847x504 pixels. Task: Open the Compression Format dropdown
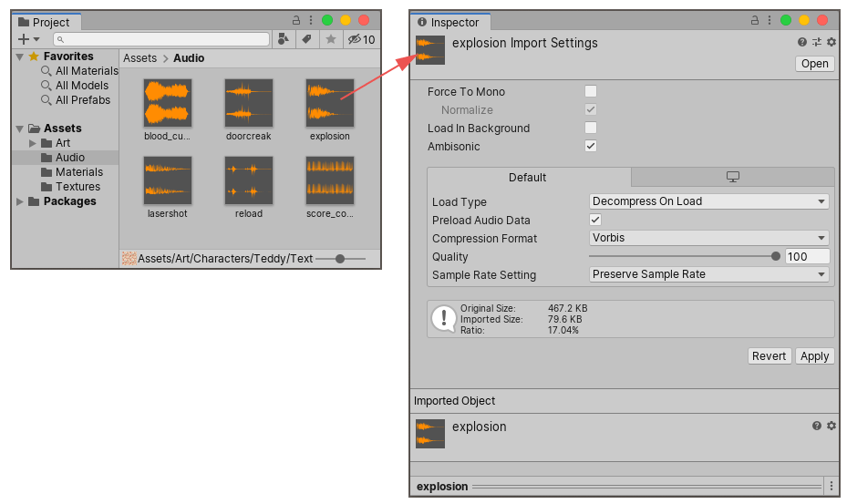[x=708, y=238]
